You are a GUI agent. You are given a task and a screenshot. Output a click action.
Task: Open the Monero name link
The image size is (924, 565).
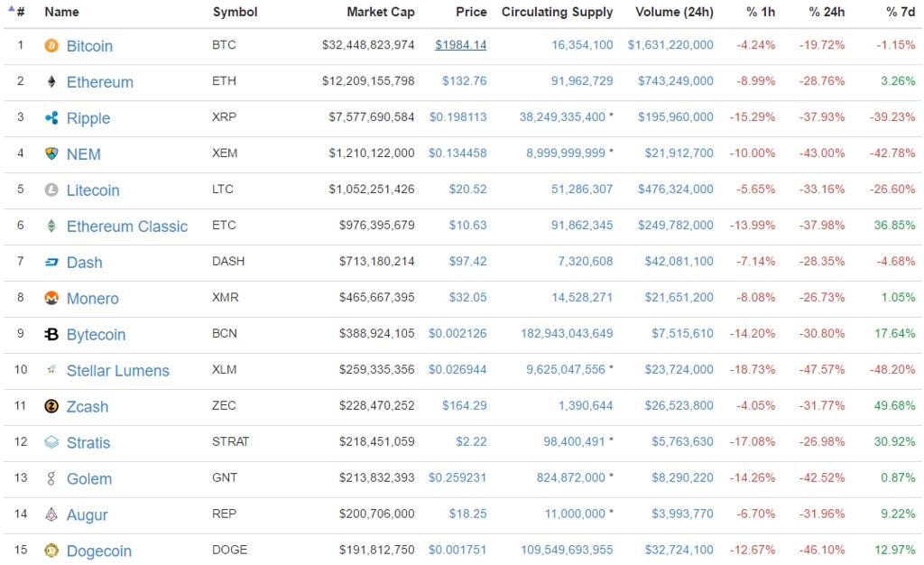93,299
